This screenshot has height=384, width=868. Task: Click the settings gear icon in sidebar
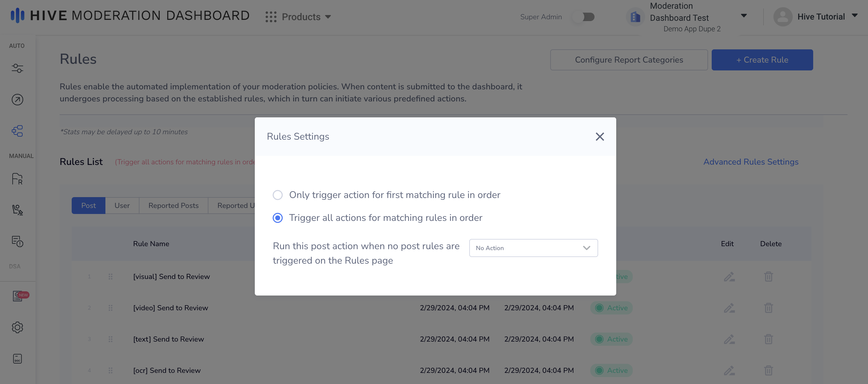tap(17, 327)
